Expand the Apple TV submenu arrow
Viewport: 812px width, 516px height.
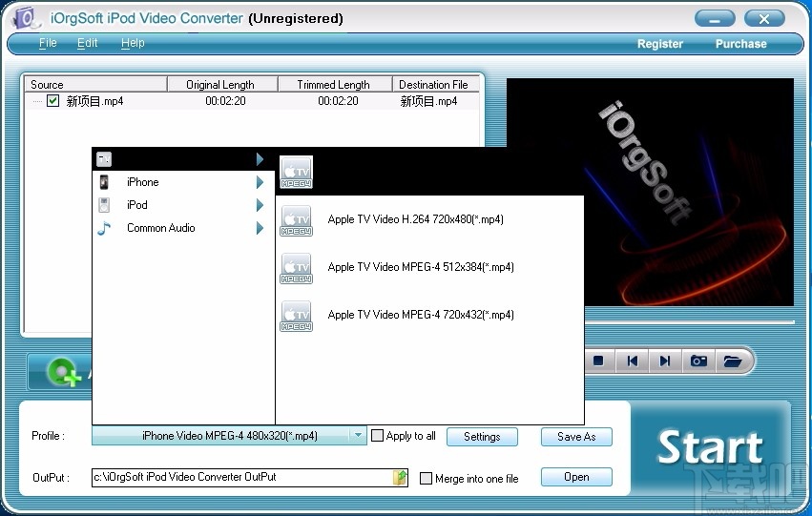[x=260, y=159]
